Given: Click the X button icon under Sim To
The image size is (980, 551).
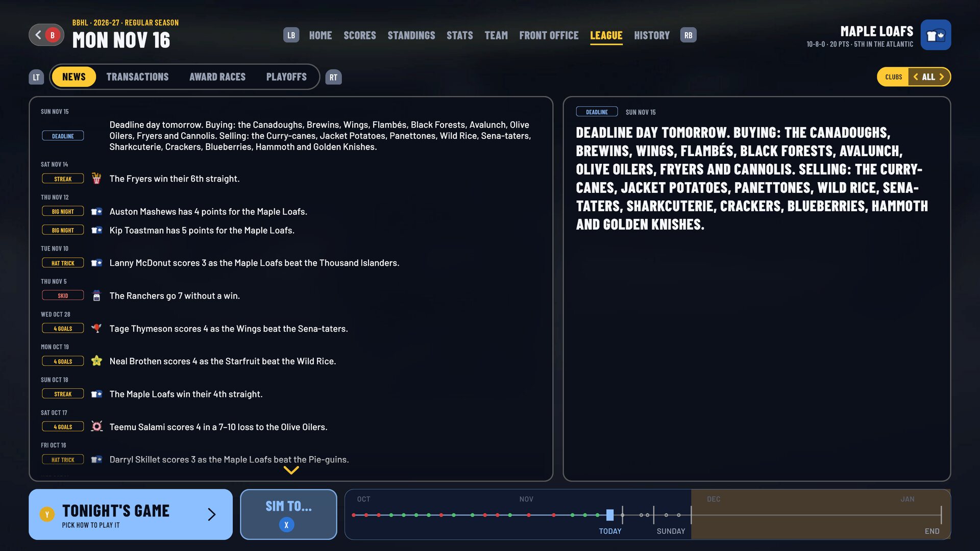Looking at the screenshot, I should coord(286,524).
